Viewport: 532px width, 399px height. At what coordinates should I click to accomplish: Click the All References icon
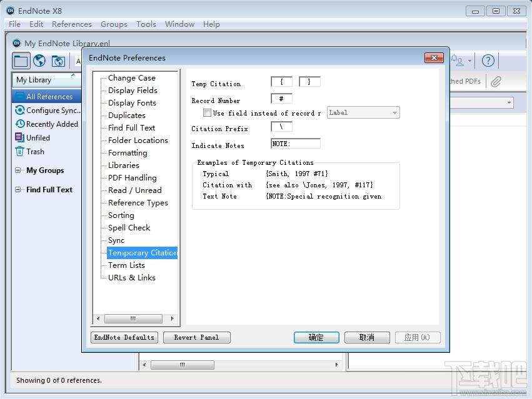[x=19, y=96]
